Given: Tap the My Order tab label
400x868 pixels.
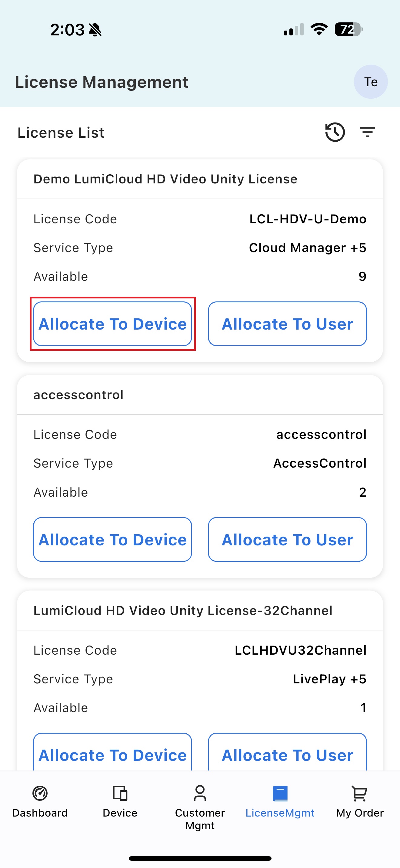Looking at the screenshot, I should tap(359, 813).
